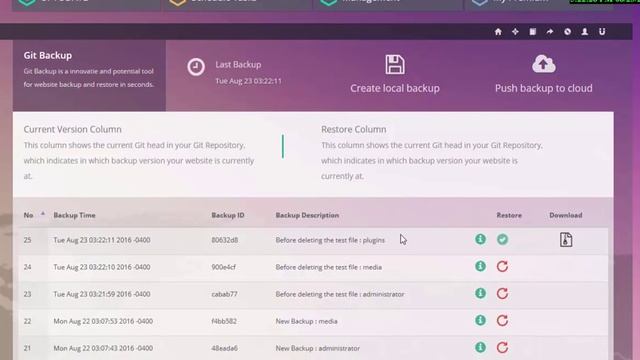
Task: Click the circular ring icon in top bar
Action: (567, 32)
